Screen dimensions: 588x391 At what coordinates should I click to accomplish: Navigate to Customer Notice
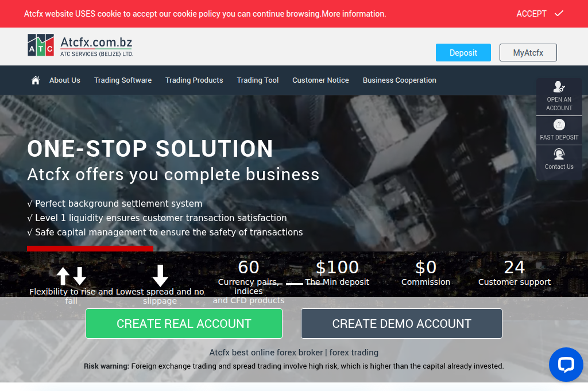320,80
